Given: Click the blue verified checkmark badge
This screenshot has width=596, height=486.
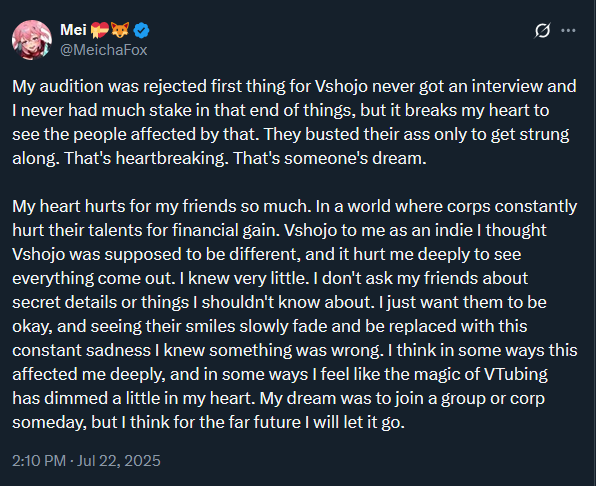Looking at the screenshot, I should 141,30.
